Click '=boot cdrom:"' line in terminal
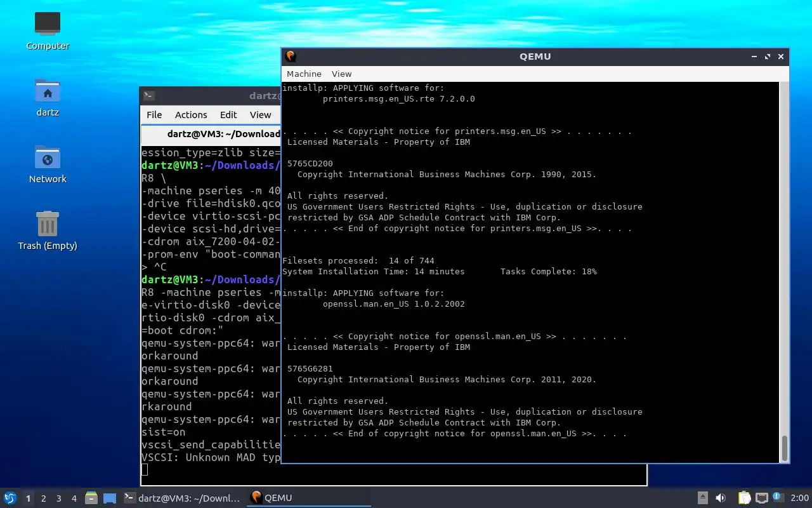The image size is (812, 508). pyautogui.click(x=182, y=330)
